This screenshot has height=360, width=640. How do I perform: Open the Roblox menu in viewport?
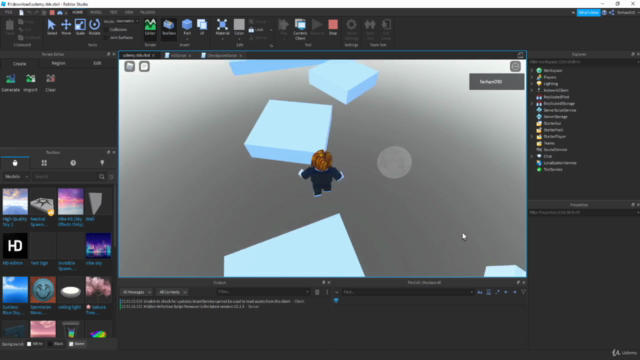click(130, 67)
